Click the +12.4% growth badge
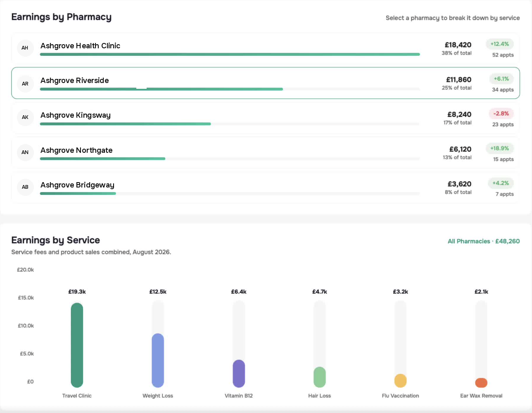 click(x=500, y=44)
